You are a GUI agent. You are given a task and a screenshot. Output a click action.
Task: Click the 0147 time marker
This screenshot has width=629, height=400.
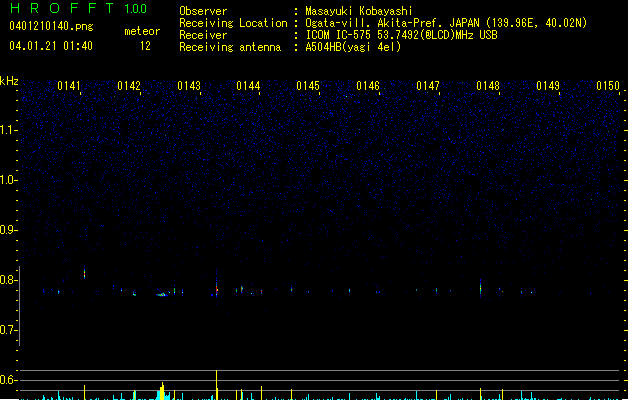[428, 86]
